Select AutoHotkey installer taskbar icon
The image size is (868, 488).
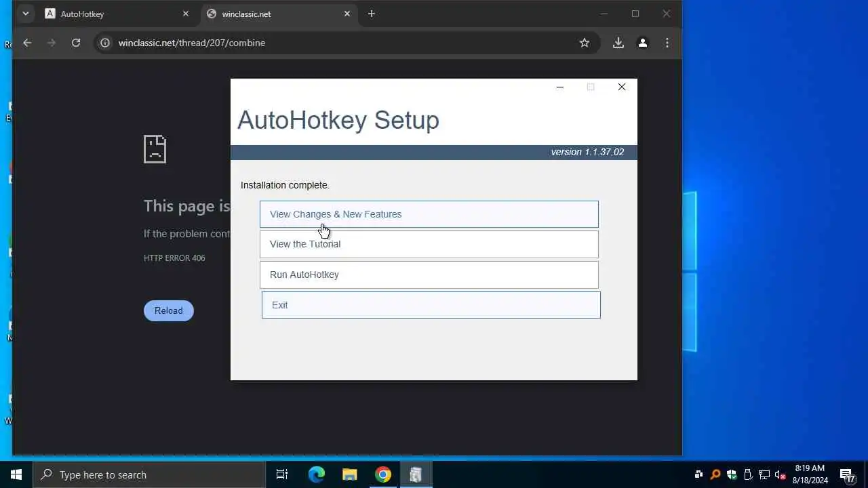(416, 474)
